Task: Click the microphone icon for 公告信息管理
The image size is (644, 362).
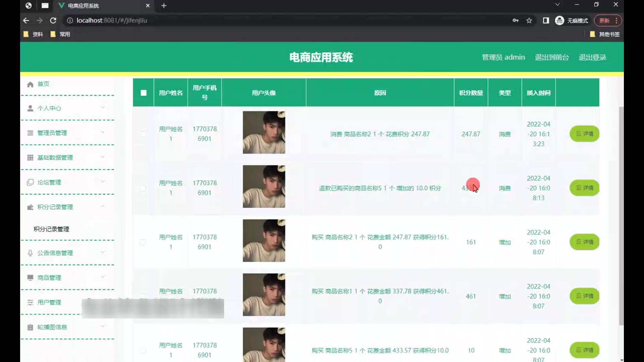Action: click(30, 253)
